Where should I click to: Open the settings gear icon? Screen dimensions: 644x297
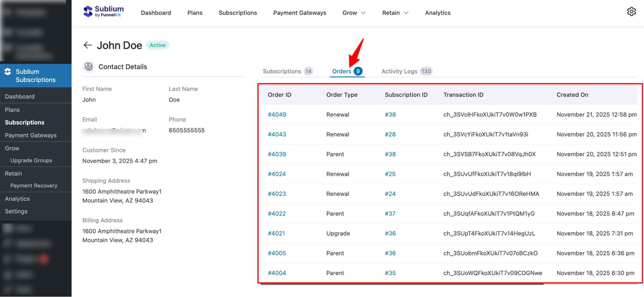[631, 12]
